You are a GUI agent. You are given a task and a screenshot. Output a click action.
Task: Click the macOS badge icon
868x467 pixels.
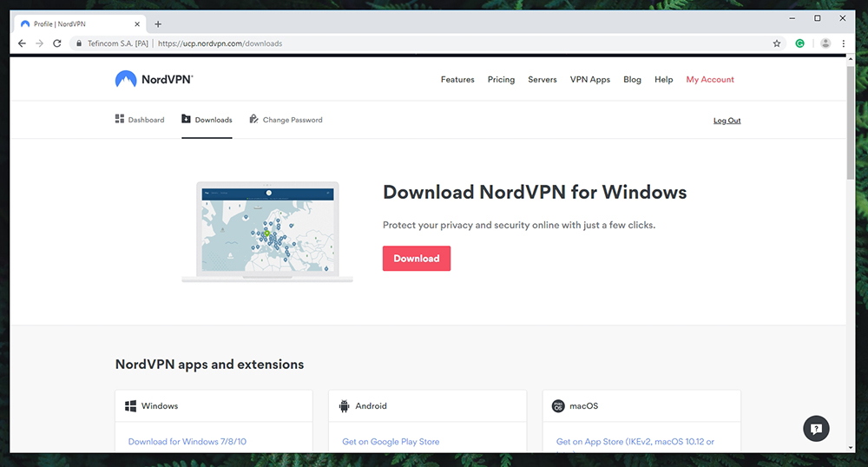(x=558, y=406)
